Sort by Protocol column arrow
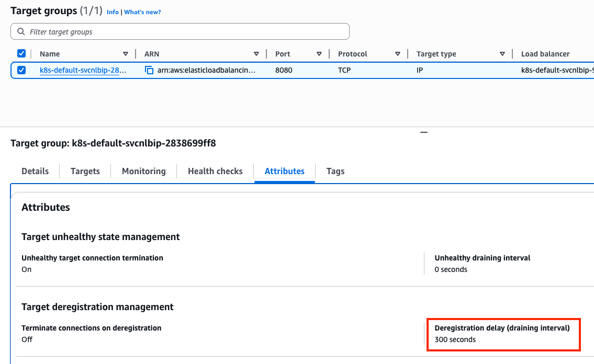This screenshot has height=364, width=594. tap(398, 54)
